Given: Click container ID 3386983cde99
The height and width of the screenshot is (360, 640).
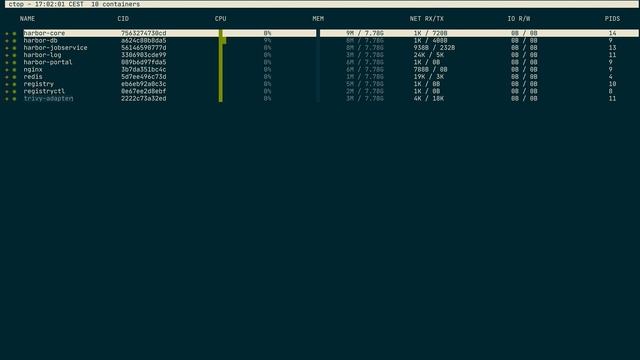Looking at the screenshot, I should pyautogui.click(x=144, y=55).
